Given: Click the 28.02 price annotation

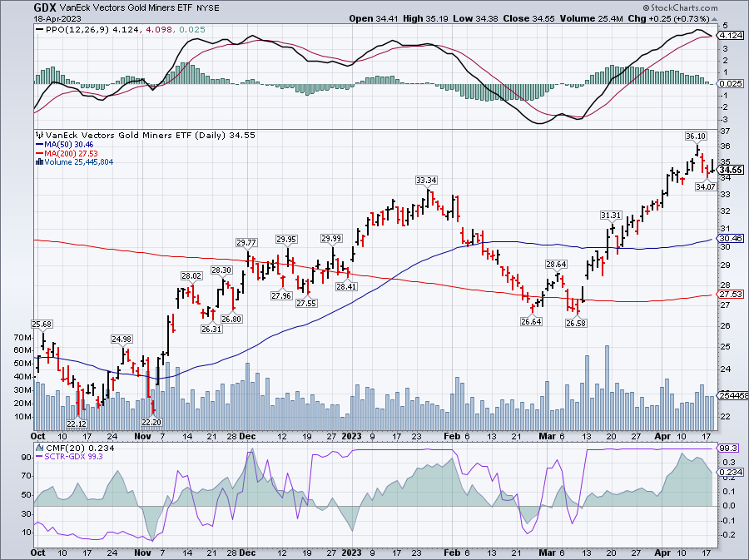Looking at the screenshot, I should pyautogui.click(x=191, y=275).
